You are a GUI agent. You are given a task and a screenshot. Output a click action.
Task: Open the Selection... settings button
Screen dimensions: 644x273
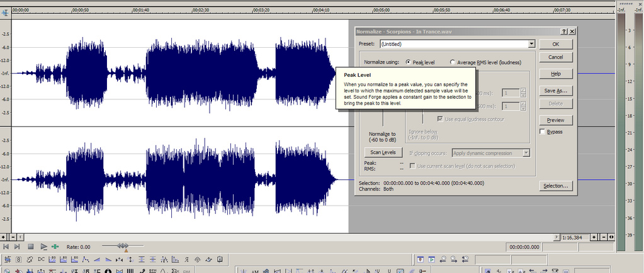[x=556, y=186]
